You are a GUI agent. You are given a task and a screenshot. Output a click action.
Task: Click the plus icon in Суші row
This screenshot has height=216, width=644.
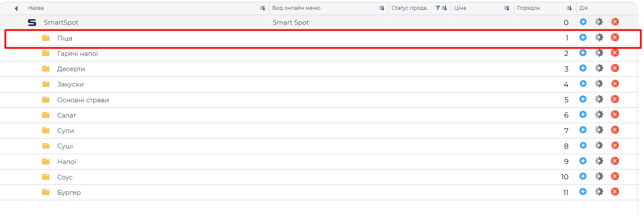click(583, 145)
